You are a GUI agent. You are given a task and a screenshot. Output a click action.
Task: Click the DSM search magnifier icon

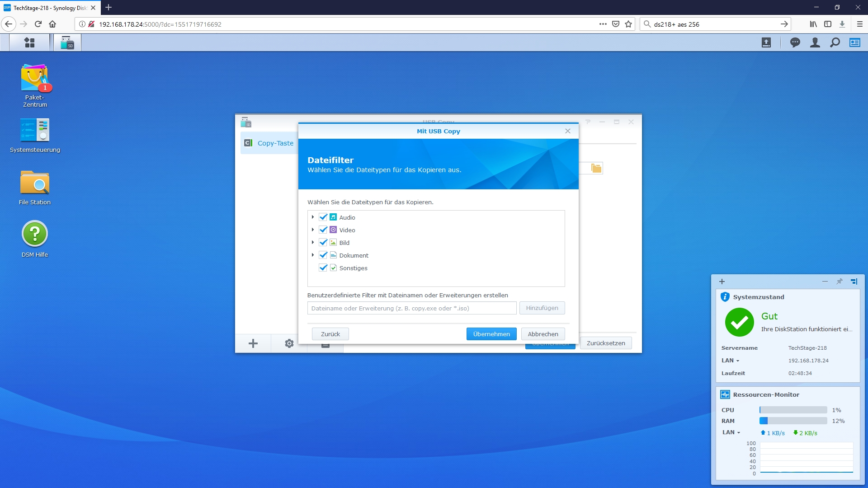tap(835, 42)
